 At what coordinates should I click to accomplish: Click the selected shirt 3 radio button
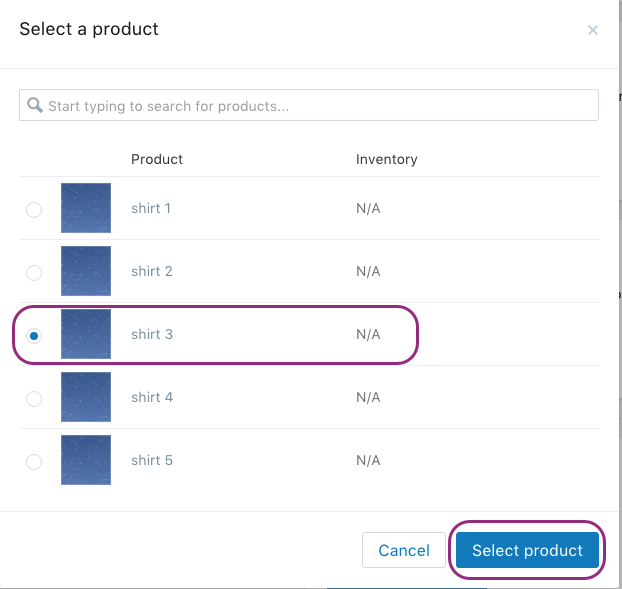tap(34, 335)
